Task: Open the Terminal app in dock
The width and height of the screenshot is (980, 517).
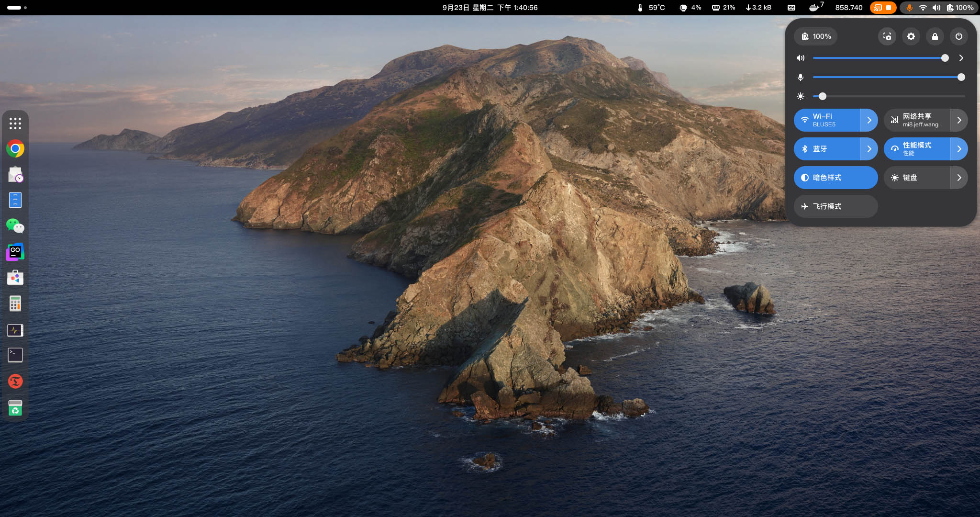Action: click(x=15, y=355)
